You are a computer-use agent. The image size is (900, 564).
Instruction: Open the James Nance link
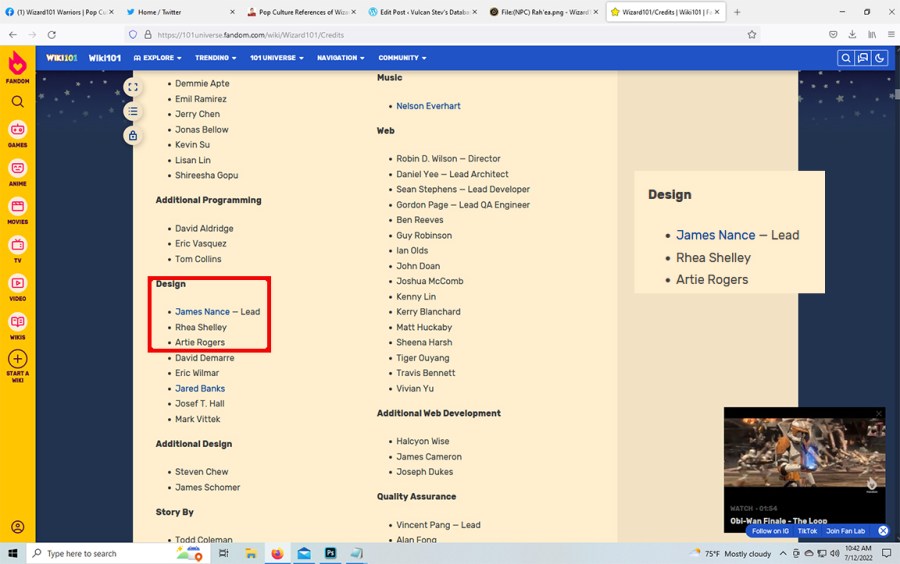tap(202, 312)
